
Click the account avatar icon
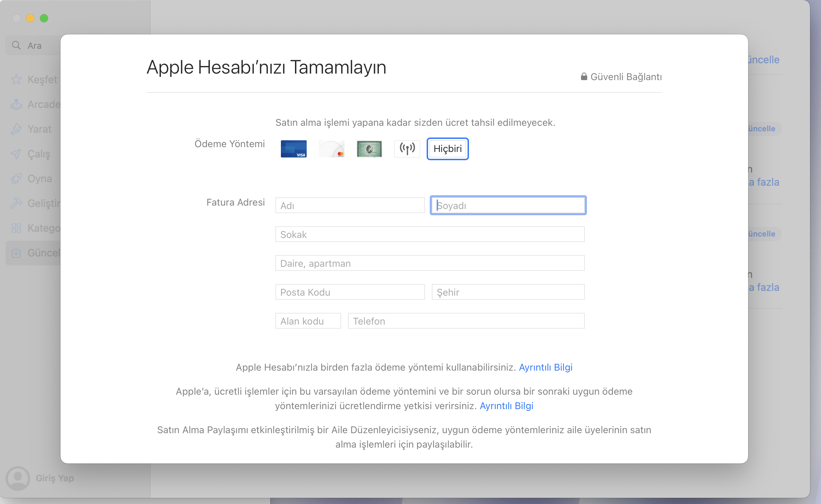(18, 478)
